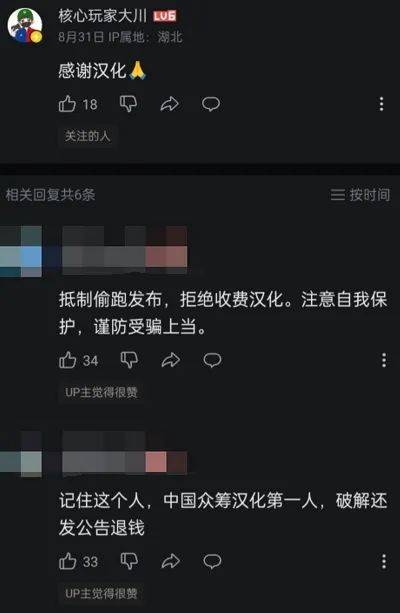Dislike the 记住这个人 reply
Viewport: 400px width, 613px height.
pyautogui.click(x=129, y=561)
